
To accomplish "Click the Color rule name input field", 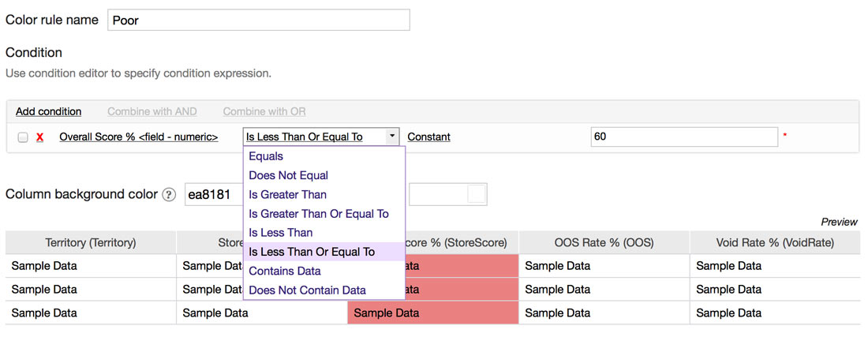I will point(258,20).
